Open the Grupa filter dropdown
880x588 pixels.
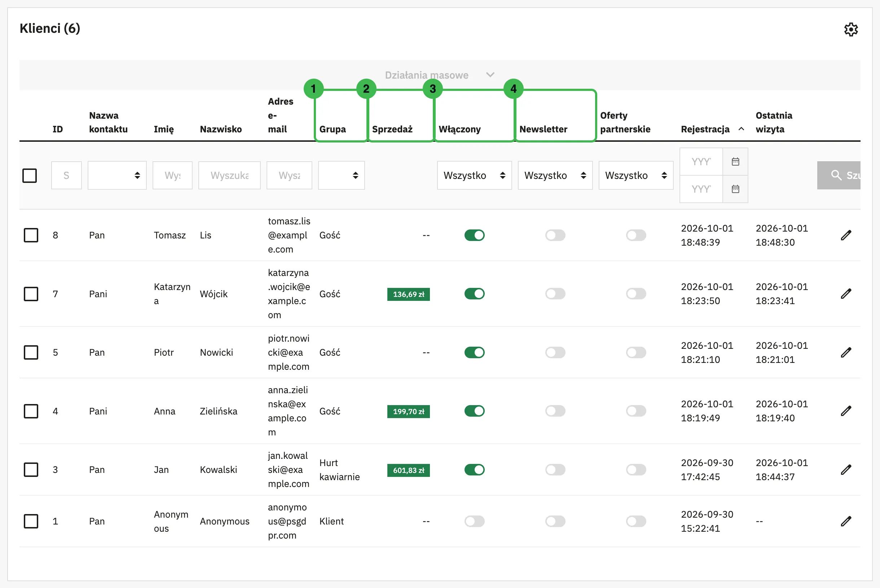tap(341, 175)
